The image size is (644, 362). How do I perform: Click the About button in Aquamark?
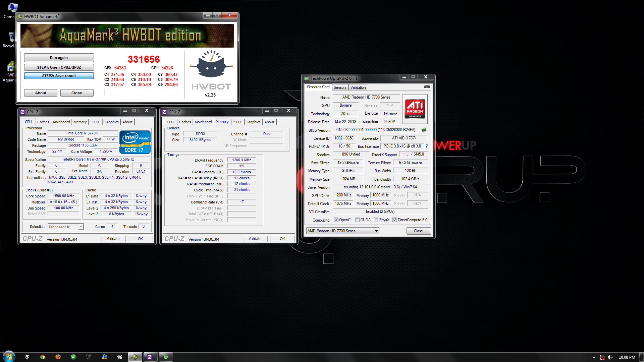click(41, 93)
